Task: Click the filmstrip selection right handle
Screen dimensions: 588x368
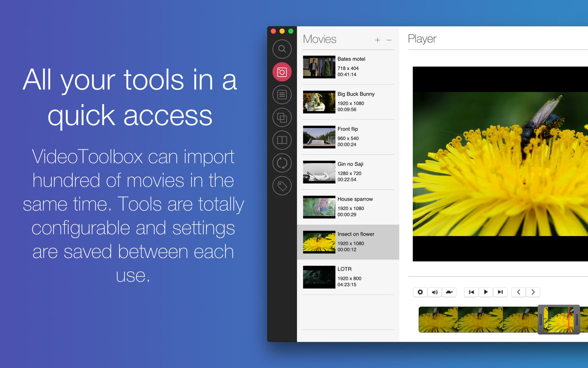Action: point(577,319)
